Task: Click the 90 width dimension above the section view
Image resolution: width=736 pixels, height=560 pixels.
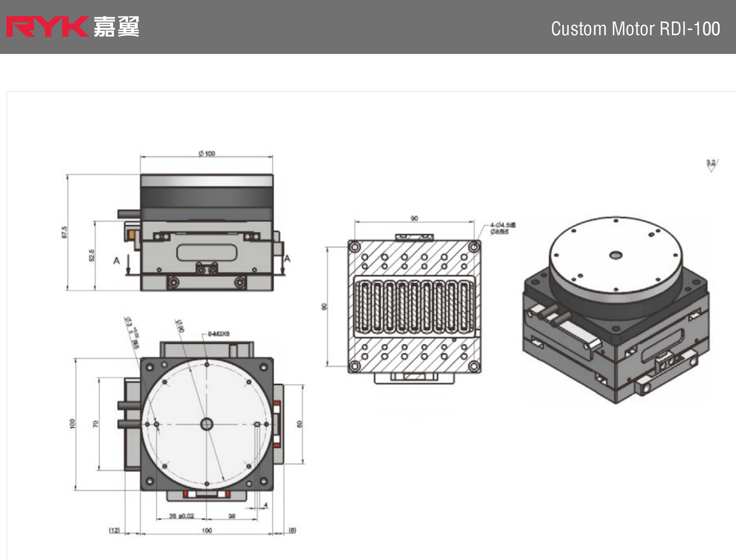Action: click(414, 218)
